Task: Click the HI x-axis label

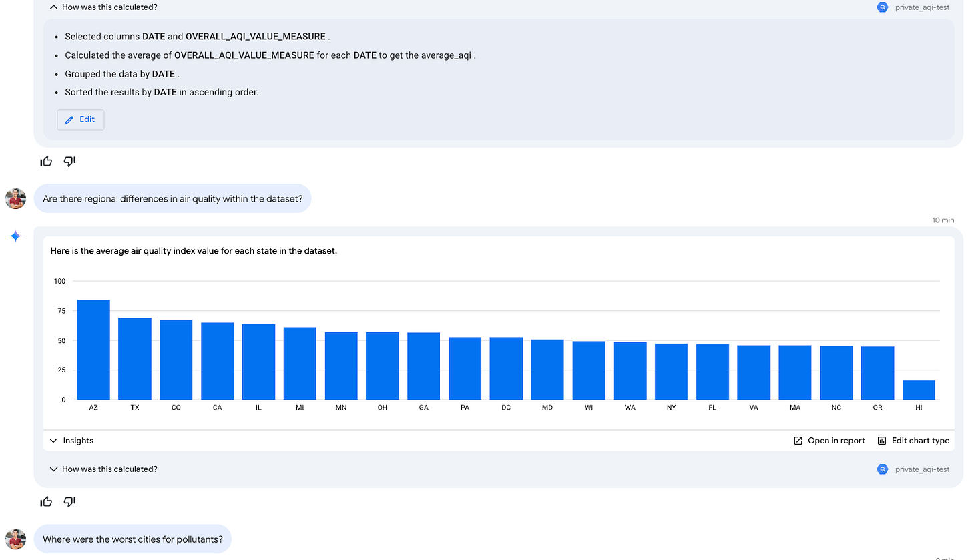Action: pos(919,407)
